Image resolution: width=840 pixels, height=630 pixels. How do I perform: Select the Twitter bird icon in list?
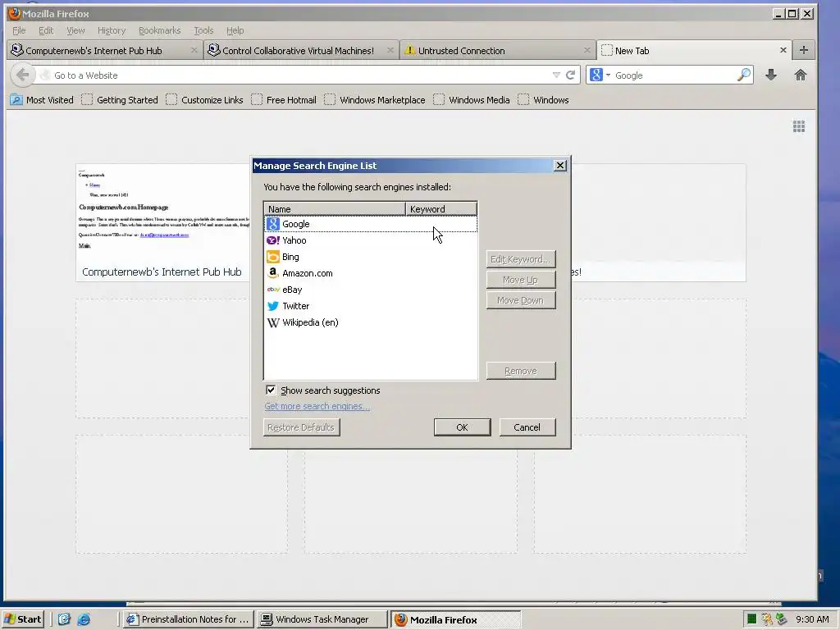click(272, 306)
